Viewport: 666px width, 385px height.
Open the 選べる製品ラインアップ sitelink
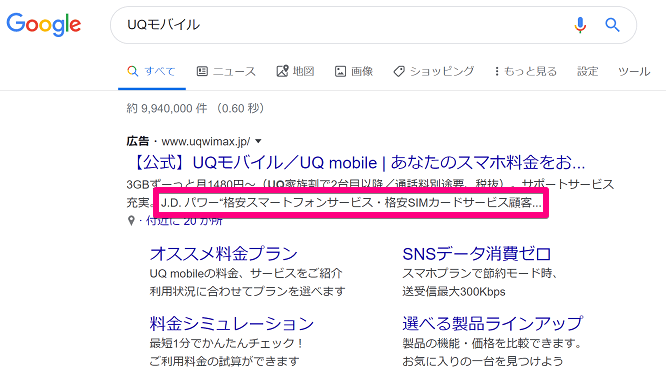click(x=493, y=323)
